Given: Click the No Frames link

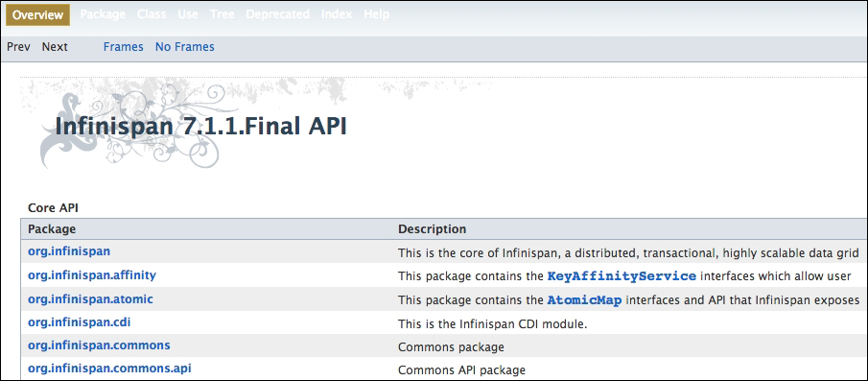Looking at the screenshot, I should [185, 47].
